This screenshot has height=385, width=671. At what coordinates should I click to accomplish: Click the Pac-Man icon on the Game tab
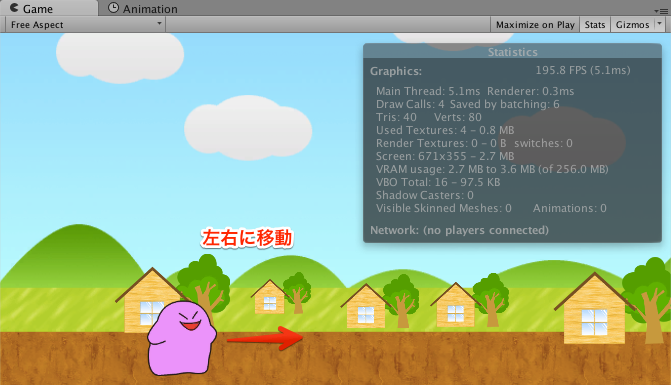click(x=14, y=8)
